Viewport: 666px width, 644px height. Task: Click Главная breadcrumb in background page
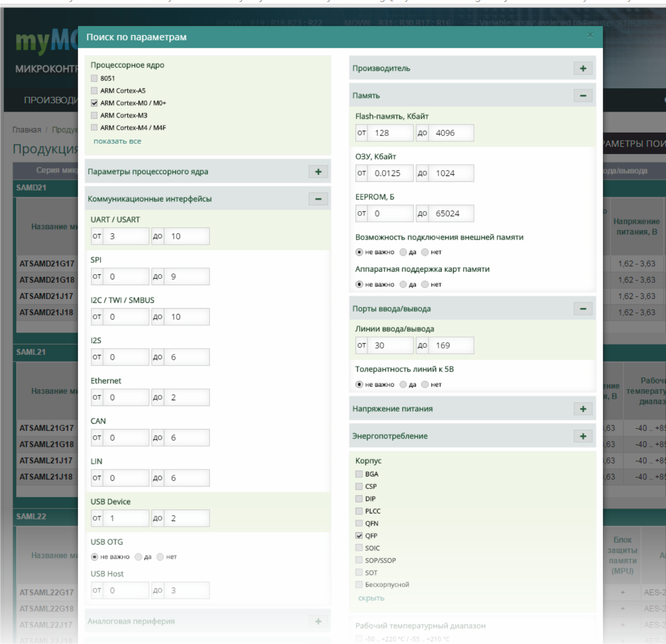click(x=27, y=130)
